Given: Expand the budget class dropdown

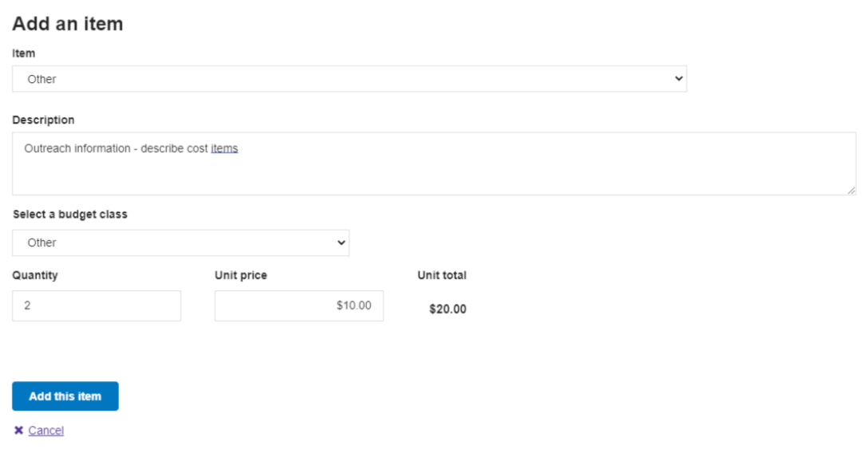Looking at the screenshot, I should click(180, 242).
